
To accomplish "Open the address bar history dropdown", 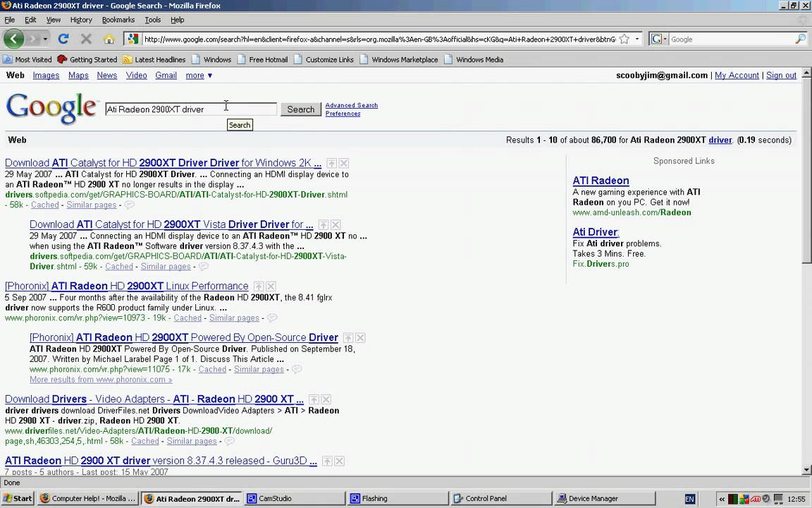I will click(x=637, y=40).
